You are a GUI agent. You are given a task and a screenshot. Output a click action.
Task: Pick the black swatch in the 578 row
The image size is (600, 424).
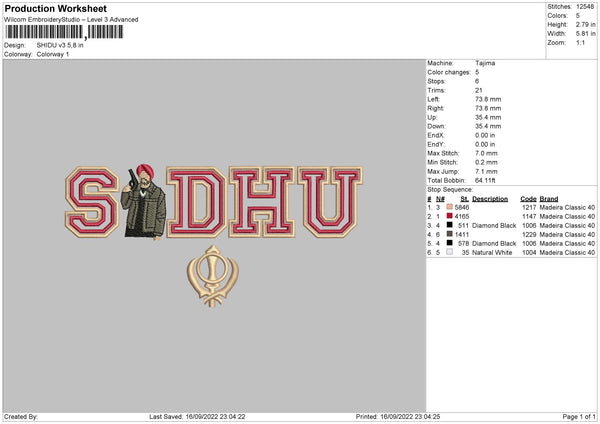click(450, 243)
